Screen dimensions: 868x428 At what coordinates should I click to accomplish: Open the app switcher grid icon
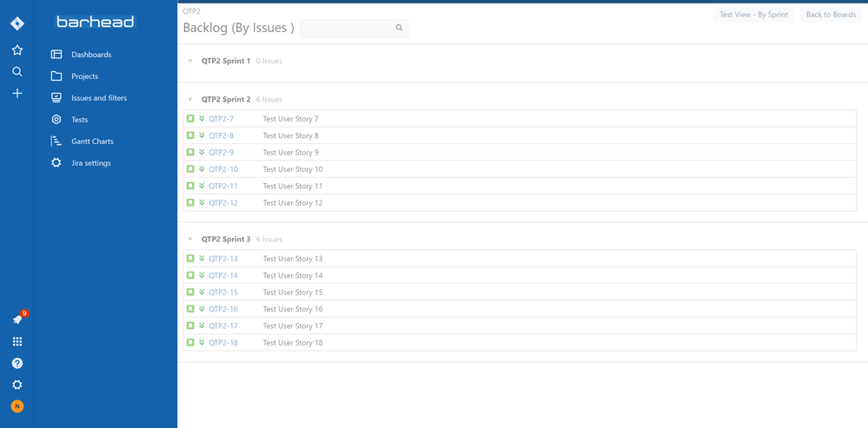click(17, 342)
